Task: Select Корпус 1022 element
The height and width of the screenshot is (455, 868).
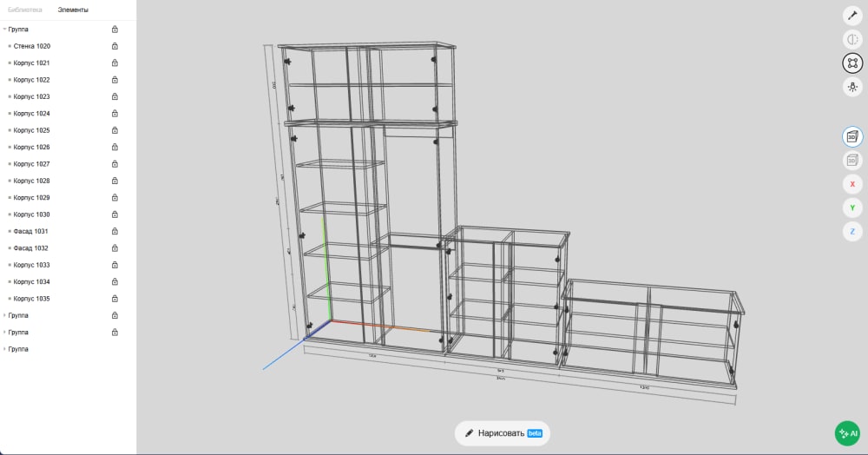Action: click(31, 80)
